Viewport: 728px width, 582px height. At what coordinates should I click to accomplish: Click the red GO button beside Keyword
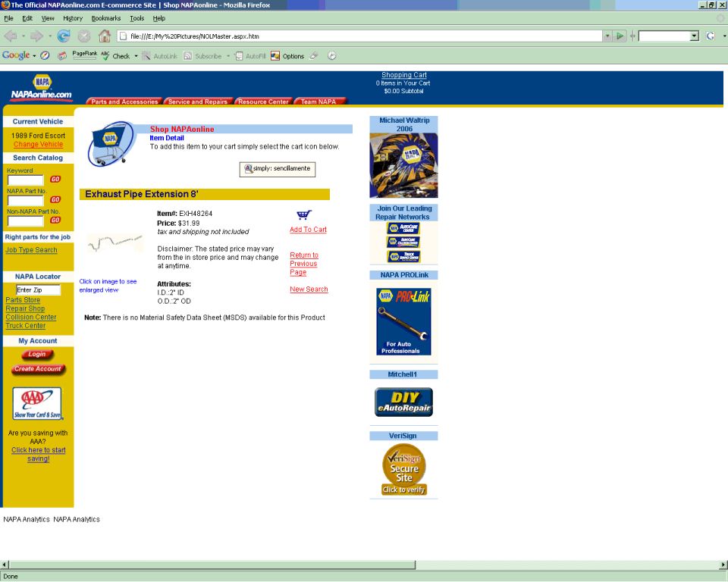(55, 179)
